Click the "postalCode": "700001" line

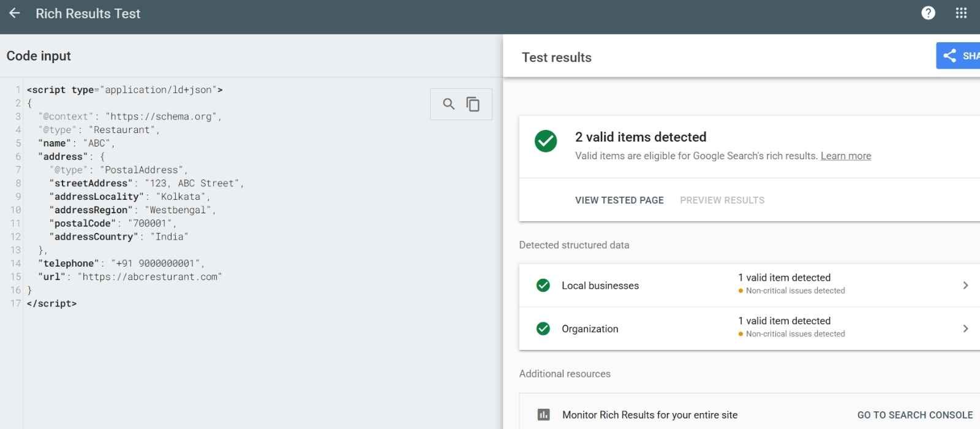pos(113,224)
